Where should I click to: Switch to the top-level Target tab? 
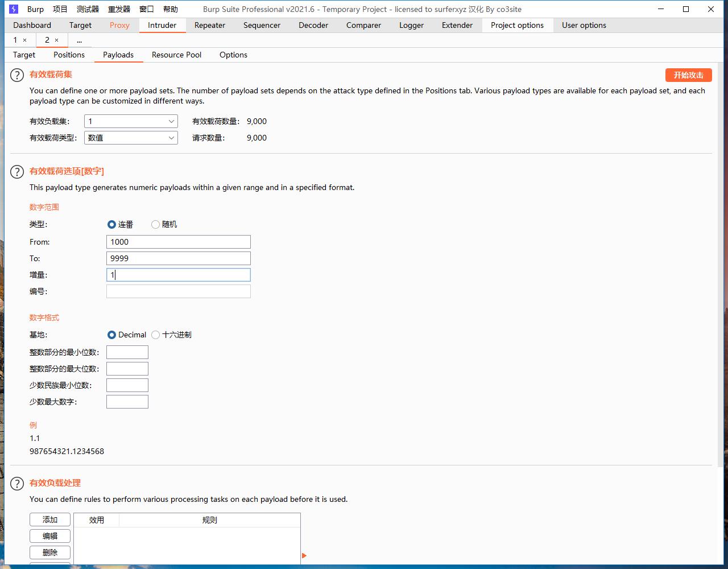[x=80, y=25]
